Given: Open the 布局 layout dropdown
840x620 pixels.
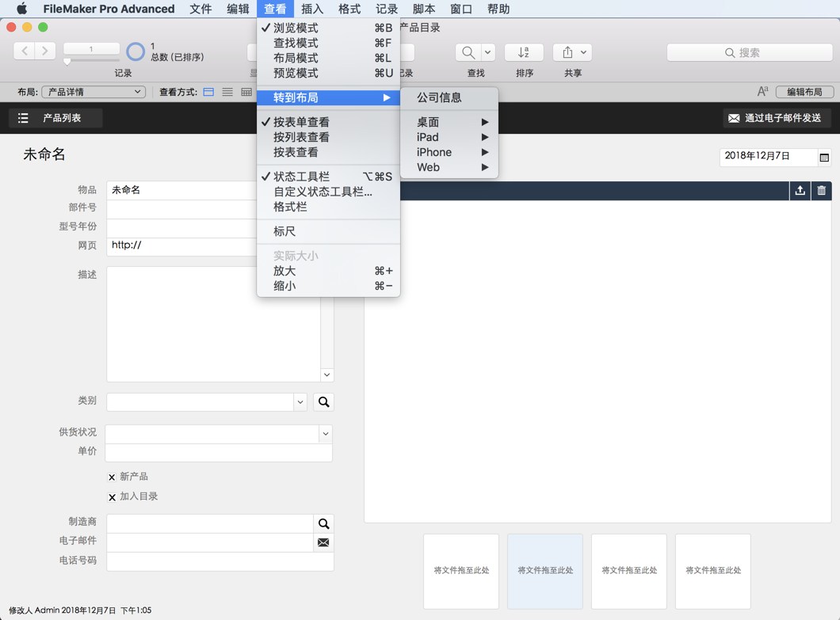Looking at the screenshot, I should (94, 92).
